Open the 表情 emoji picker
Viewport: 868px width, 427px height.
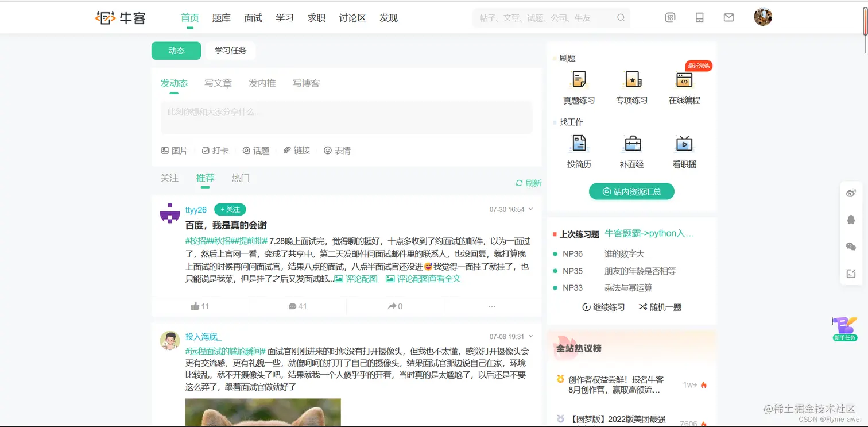(x=326, y=150)
